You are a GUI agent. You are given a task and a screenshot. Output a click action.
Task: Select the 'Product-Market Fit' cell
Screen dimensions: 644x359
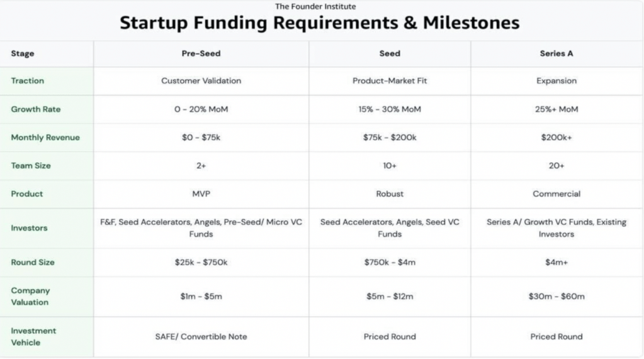pyautogui.click(x=390, y=81)
